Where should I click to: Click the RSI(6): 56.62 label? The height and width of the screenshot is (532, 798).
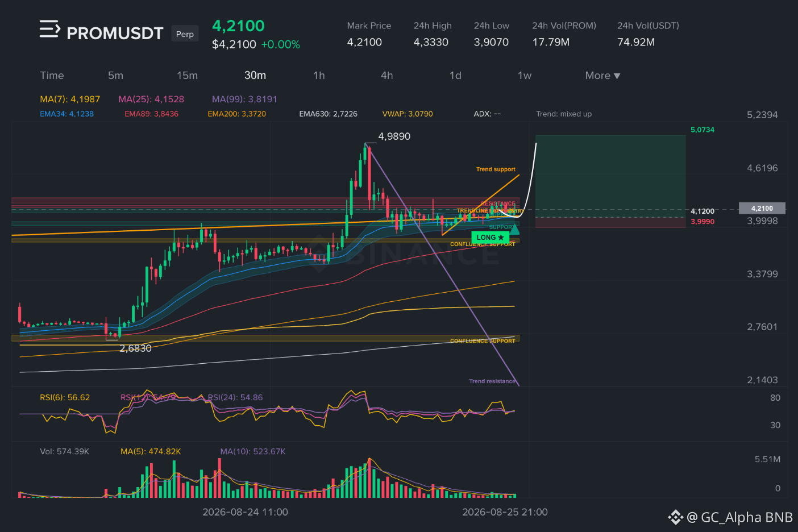tap(65, 397)
